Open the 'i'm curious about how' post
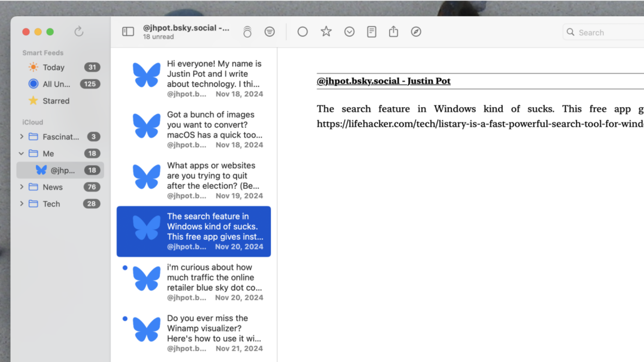644x362 pixels. click(194, 283)
